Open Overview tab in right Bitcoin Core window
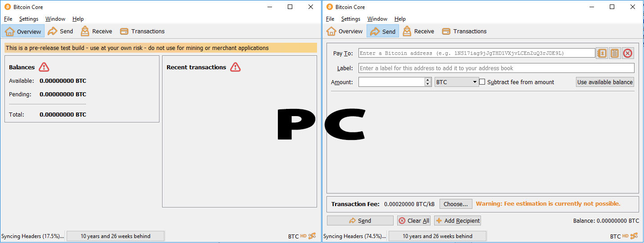 [345, 31]
